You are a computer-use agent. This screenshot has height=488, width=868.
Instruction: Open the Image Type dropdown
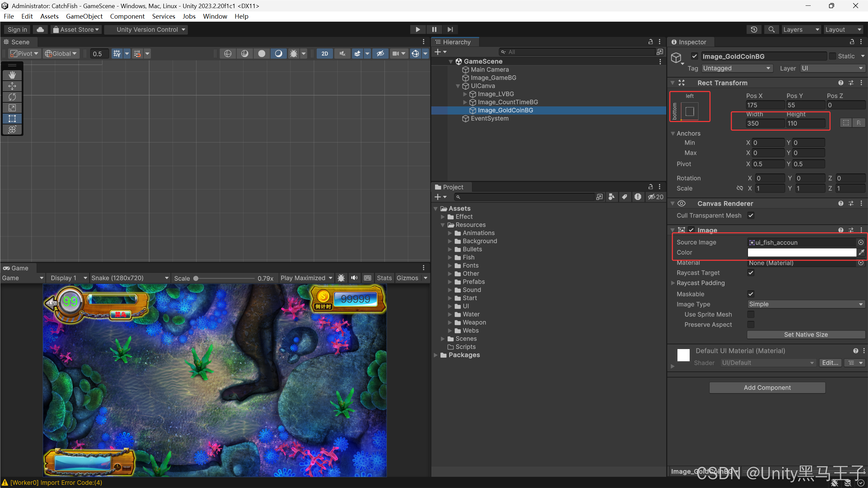[x=806, y=304]
